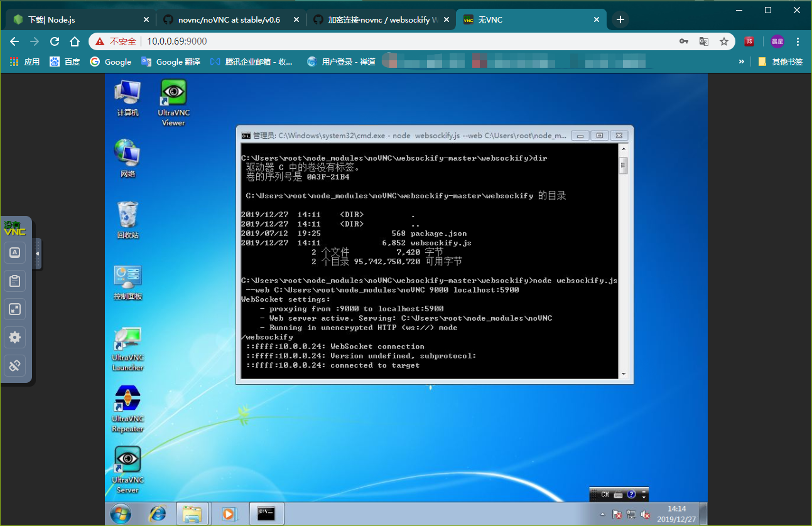Screen dimensions: 812x526
Task: Open 应用 apps bookmark
Action: [25, 62]
